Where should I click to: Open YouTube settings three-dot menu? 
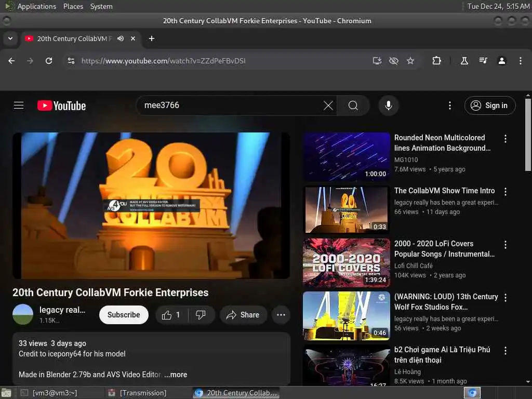click(450, 105)
